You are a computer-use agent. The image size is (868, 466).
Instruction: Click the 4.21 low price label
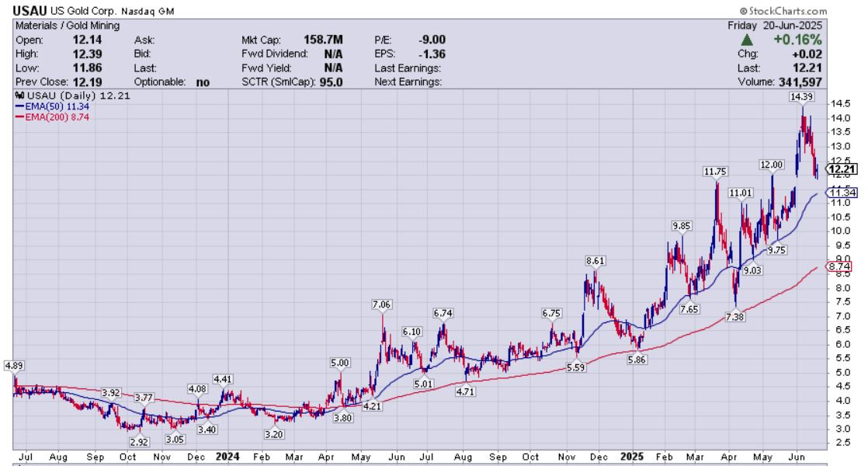(x=372, y=406)
